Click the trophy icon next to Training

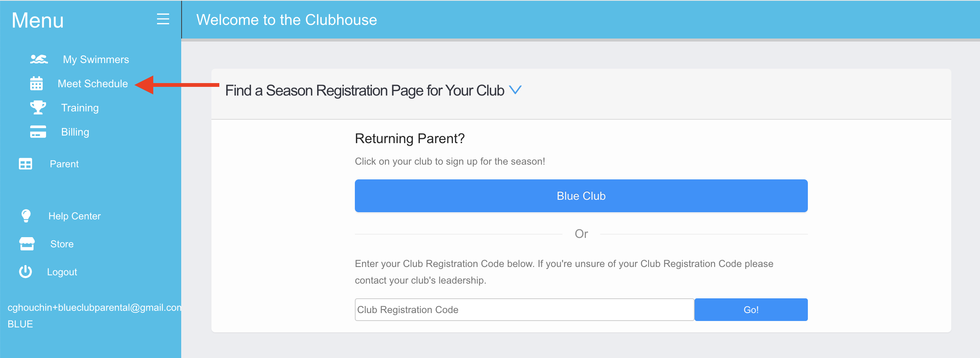point(38,108)
